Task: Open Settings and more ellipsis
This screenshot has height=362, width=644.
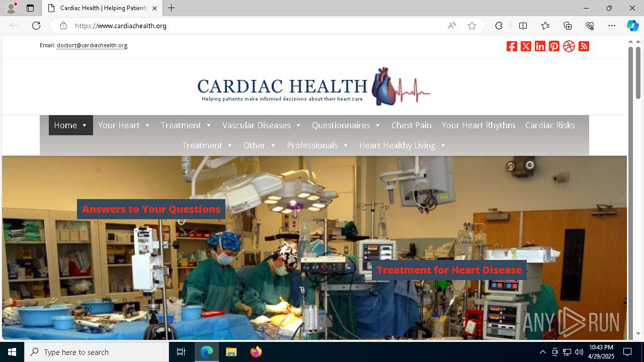Action: pos(612,26)
